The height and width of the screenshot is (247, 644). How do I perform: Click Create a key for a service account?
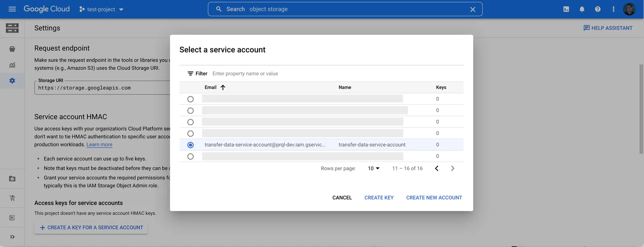pos(91,228)
